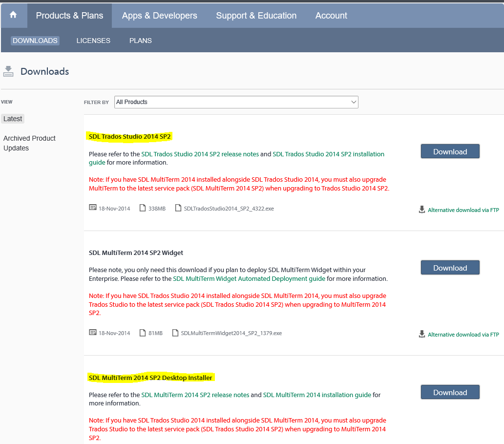Open the Account menu

[x=331, y=16]
